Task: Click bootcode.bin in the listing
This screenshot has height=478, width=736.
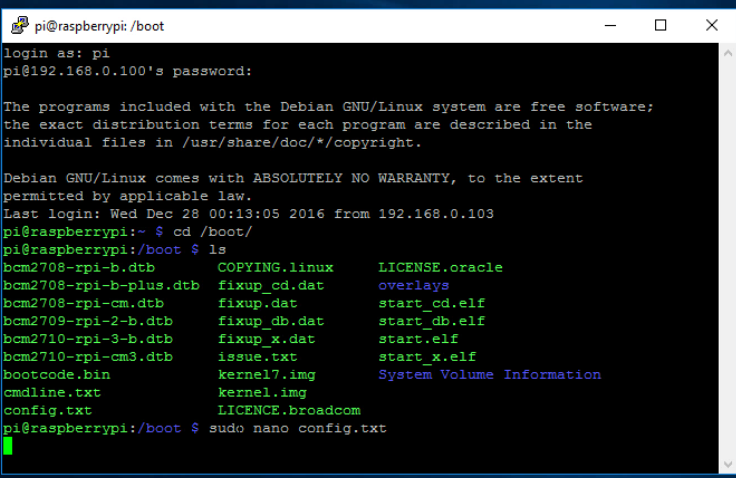Action: pos(56,374)
